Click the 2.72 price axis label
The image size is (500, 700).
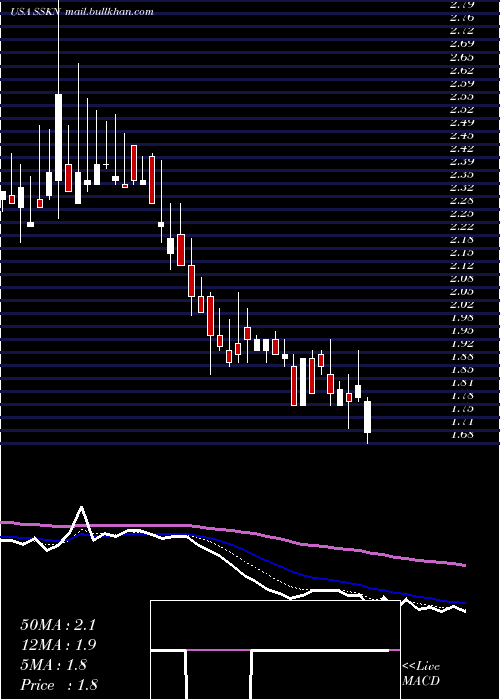point(461,31)
